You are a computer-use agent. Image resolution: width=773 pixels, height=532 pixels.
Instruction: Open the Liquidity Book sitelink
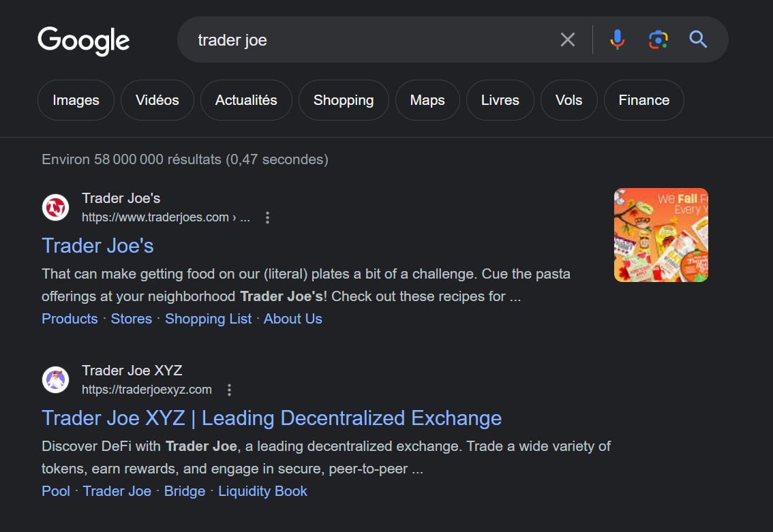pyautogui.click(x=262, y=490)
